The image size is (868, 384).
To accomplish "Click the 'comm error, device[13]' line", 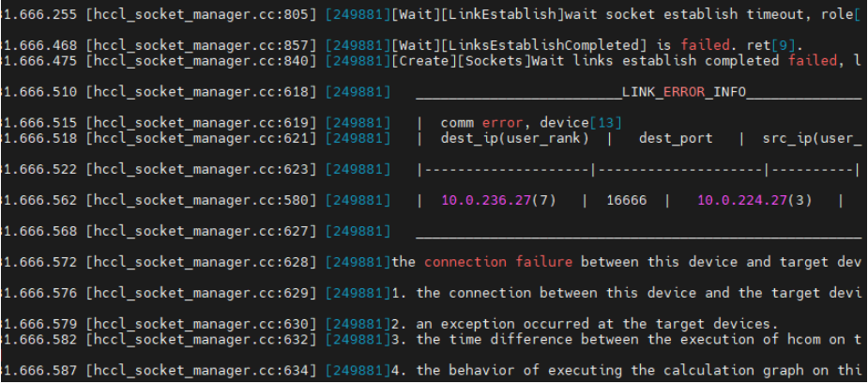I will (531, 122).
